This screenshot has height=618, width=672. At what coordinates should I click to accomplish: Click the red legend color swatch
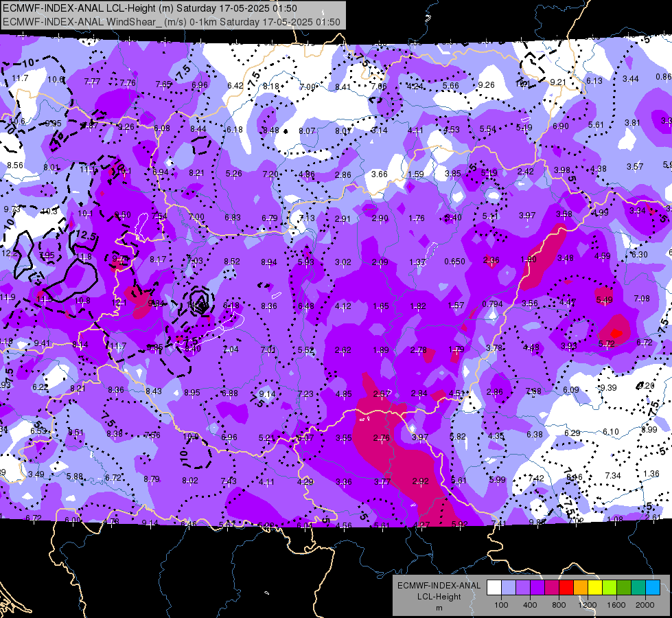click(x=566, y=587)
